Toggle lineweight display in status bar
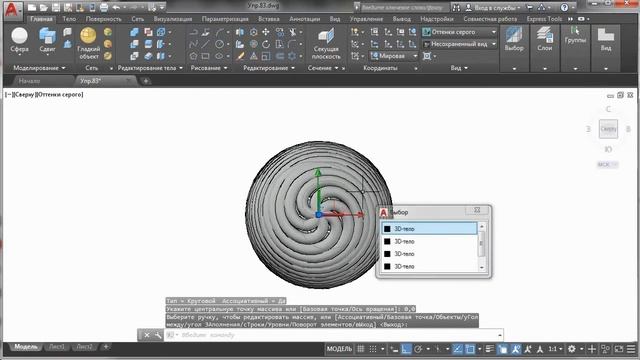This screenshot has width=640, height=360. [490, 349]
